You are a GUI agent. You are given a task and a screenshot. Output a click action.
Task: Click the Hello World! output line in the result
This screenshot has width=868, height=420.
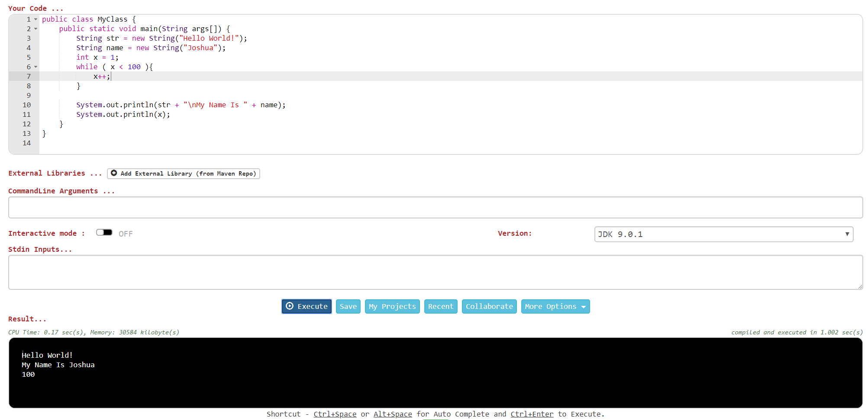(47, 355)
